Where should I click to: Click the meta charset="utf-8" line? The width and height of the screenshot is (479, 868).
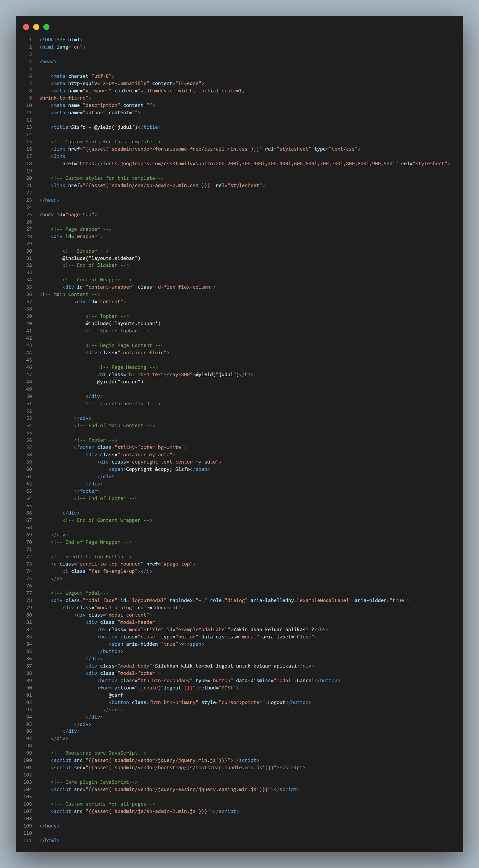(83, 76)
